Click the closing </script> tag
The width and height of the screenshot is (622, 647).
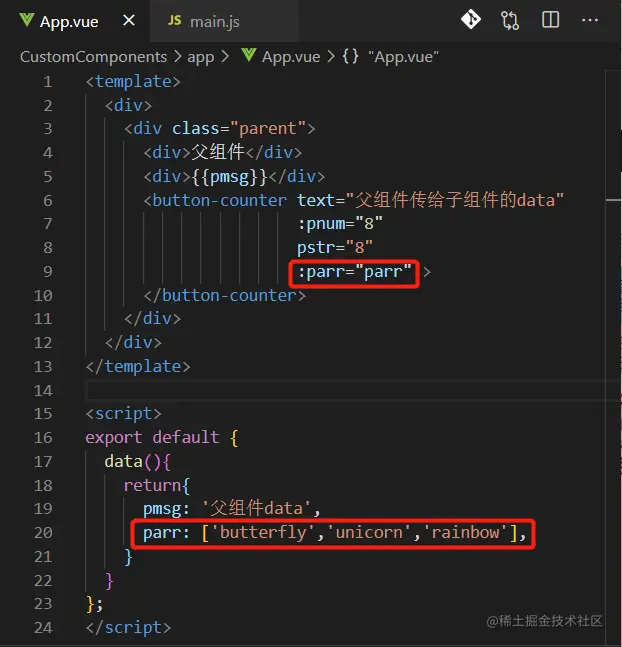(x=128, y=628)
